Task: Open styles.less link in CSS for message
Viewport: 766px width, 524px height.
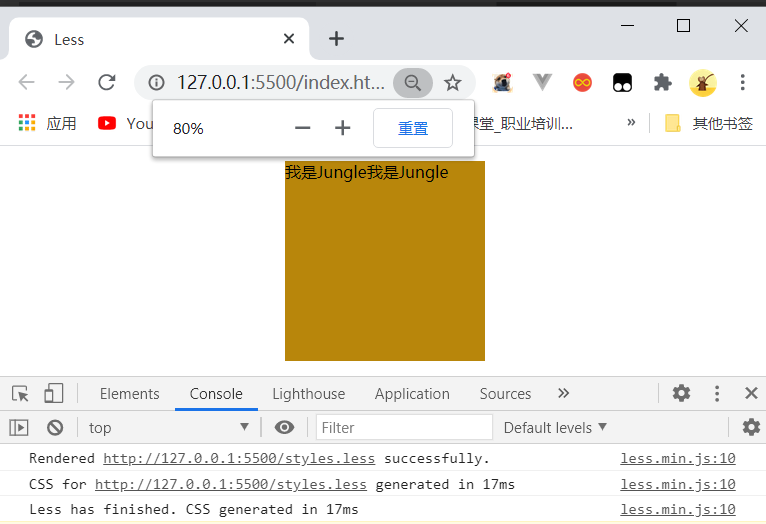Action: click(231, 484)
